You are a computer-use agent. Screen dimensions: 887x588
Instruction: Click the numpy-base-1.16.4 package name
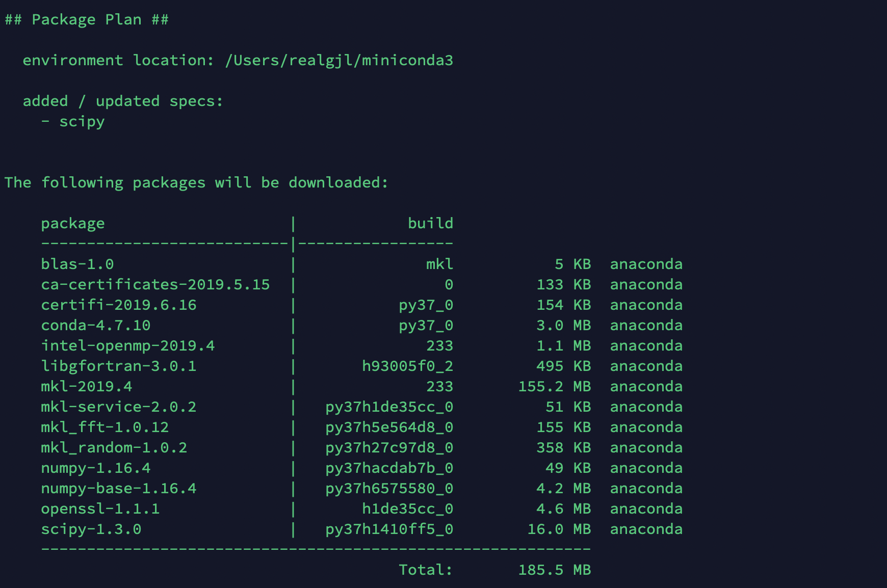pos(119,489)
